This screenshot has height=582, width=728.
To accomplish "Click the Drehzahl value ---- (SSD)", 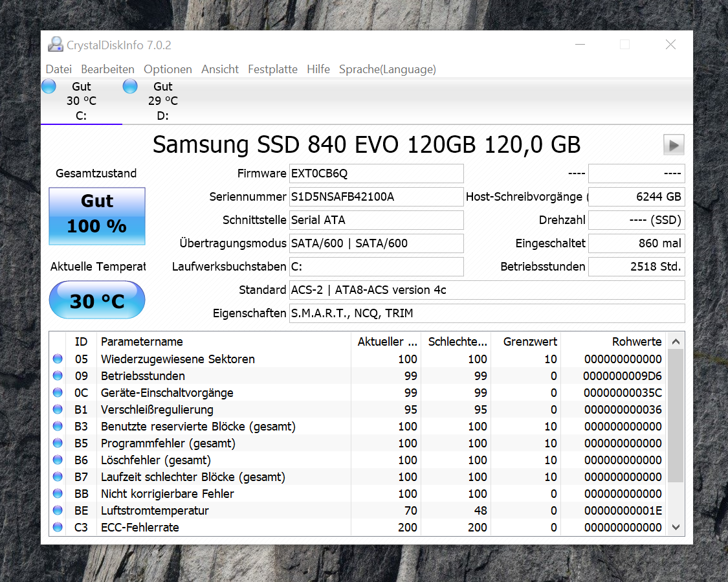I will coord(637,219).
